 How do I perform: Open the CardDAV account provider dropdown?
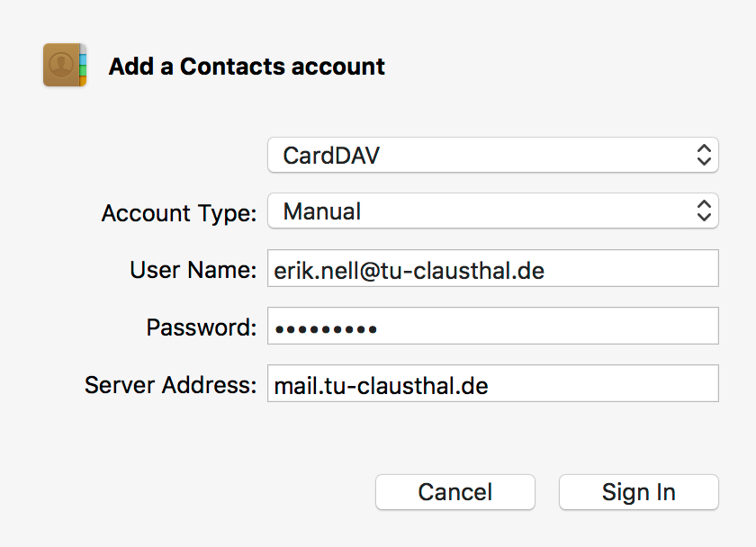(493, 155)
